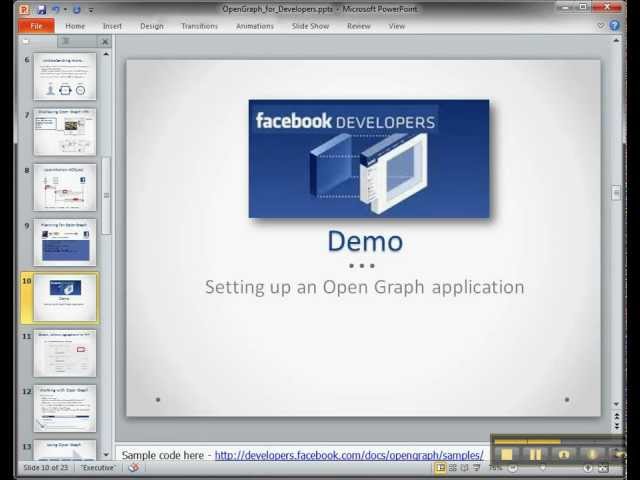Switch to the Slide Show ribbon tab
Image resolution: width=640 pixels, height=480 pixels.
point(310,26)
